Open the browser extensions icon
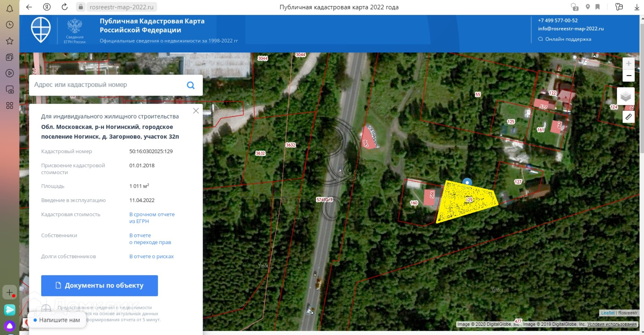Screen dimensions: 644x335 tap(619, 7)
